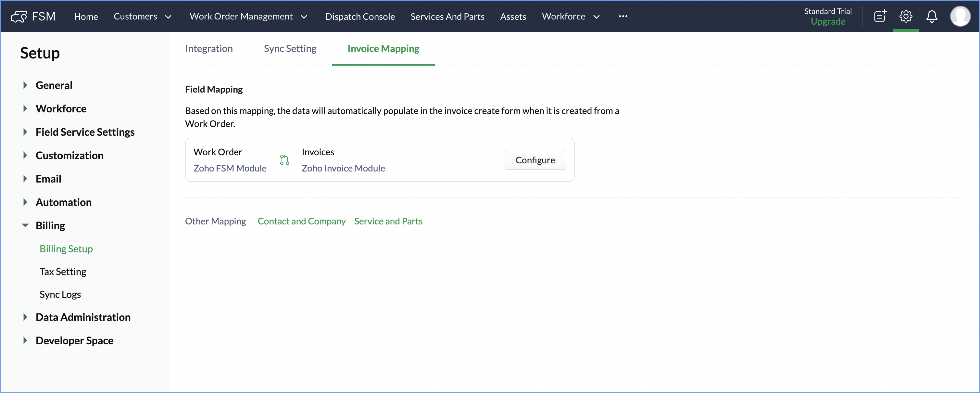The height and width of the screenshot is (393, 980).
Task: Open the Contact and Company mapping link
Action: [x=301, y=221]
